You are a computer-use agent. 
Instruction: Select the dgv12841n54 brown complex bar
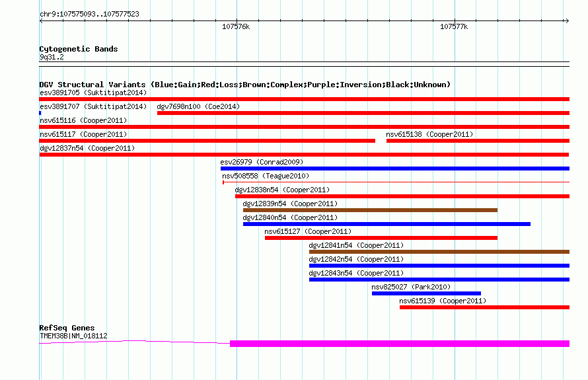pos(439,252)
